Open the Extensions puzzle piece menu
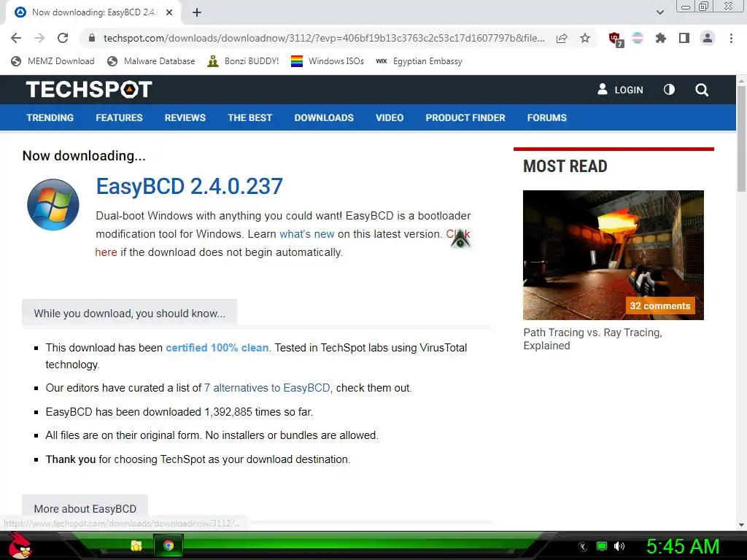This screenshot has height=560, width=747. tap(660, 38)
